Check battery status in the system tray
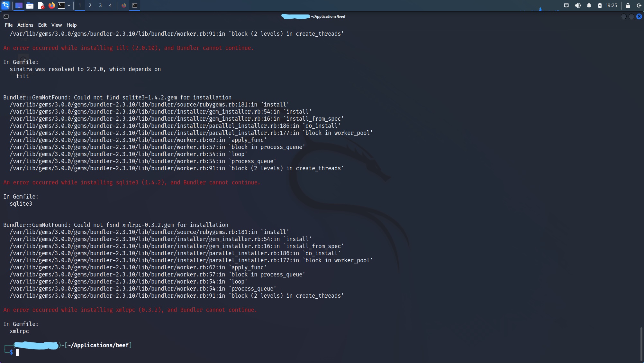The width and height of the screenshot is (644, 363). pos(600,5)
